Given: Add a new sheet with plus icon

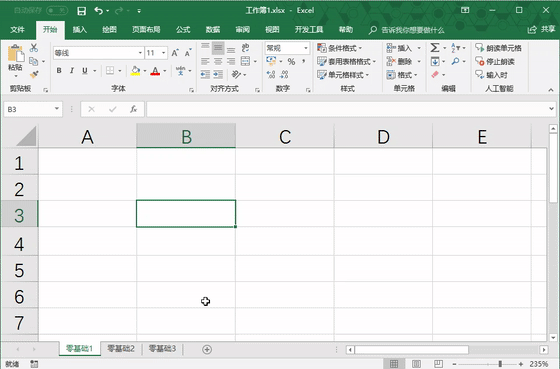Looking at the screenshot, I should 207,349.
